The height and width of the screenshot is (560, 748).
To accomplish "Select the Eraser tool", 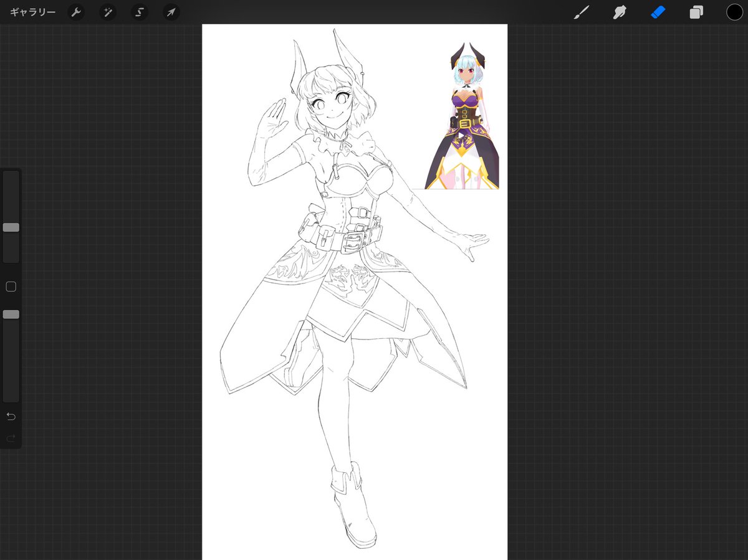I will pyautogui.click(x=658, y=12).
